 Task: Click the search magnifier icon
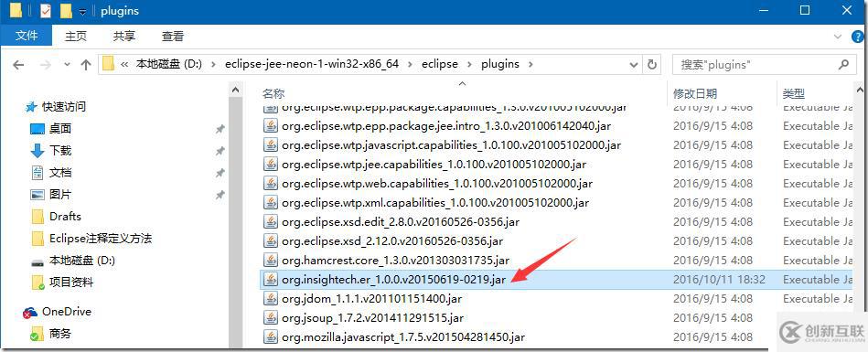[843, 64]
